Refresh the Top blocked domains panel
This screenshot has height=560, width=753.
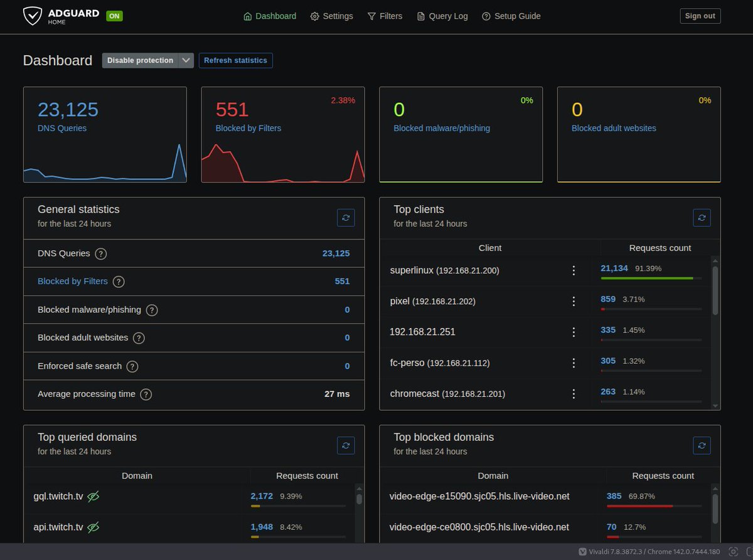click(x=702, y=445)
